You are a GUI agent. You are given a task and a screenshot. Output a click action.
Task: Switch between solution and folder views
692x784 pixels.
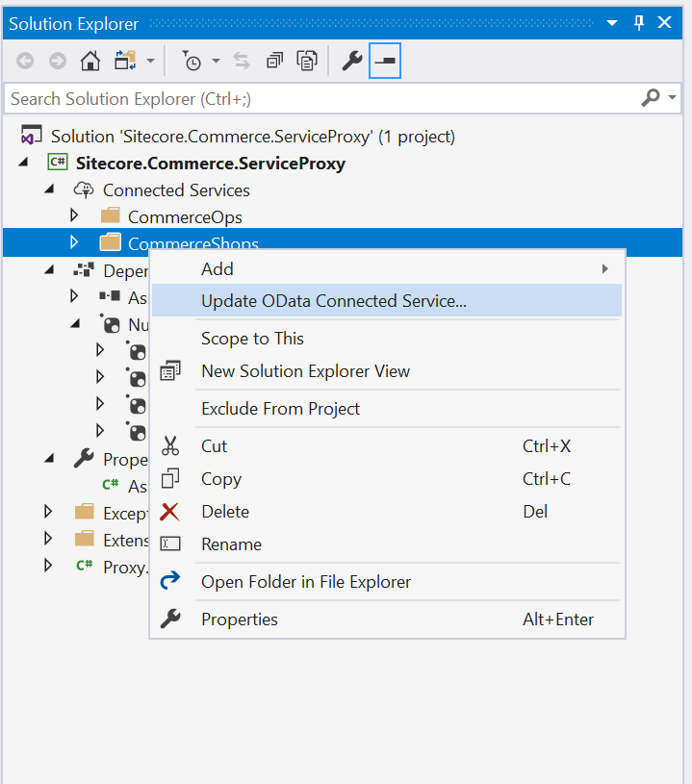pyautogui.click(x=125, y=61)
